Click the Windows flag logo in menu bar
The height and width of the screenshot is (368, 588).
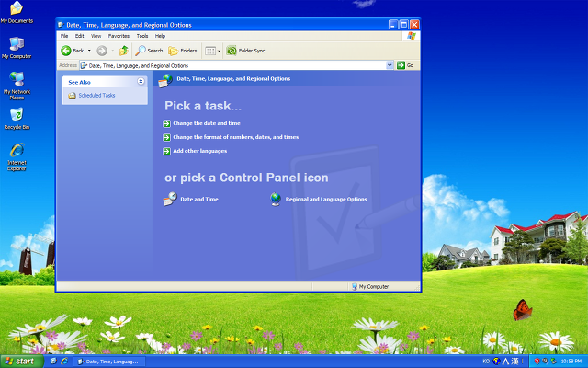412,36
